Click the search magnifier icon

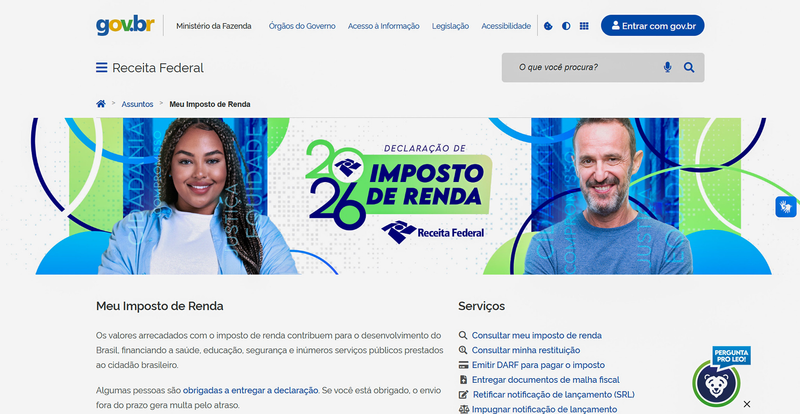[x=689, y=67]
